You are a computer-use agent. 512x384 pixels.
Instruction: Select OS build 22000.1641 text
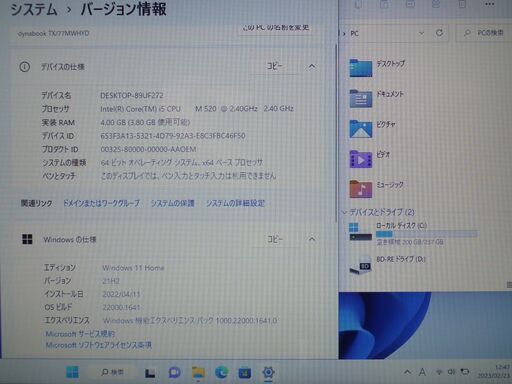[x=121, y=307]
